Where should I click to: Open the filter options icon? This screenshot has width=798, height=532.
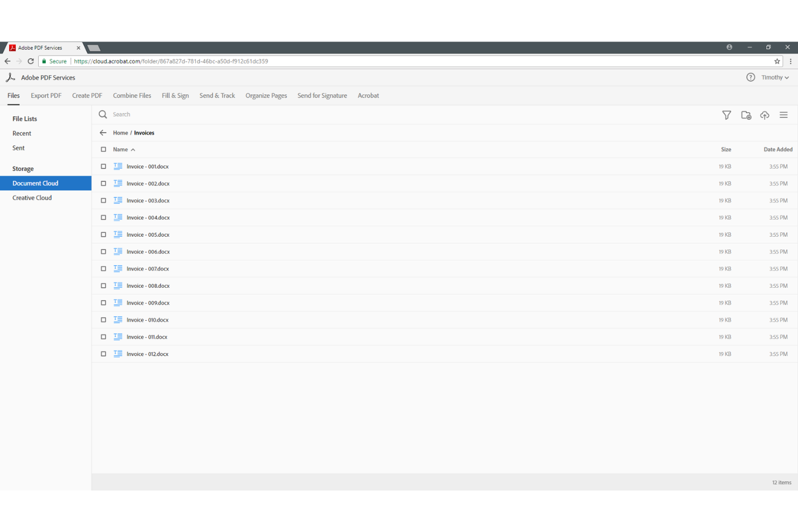[726, 115]
